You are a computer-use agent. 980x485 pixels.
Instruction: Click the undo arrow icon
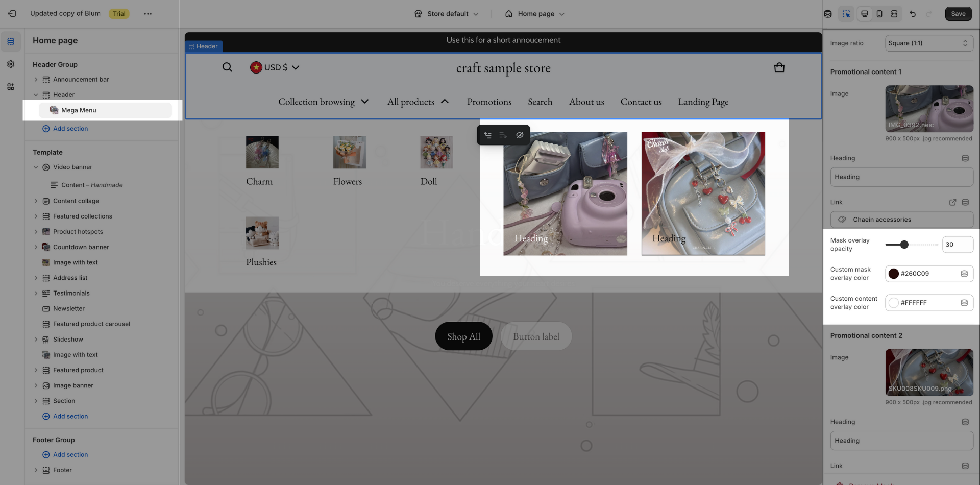click(913, 14)
